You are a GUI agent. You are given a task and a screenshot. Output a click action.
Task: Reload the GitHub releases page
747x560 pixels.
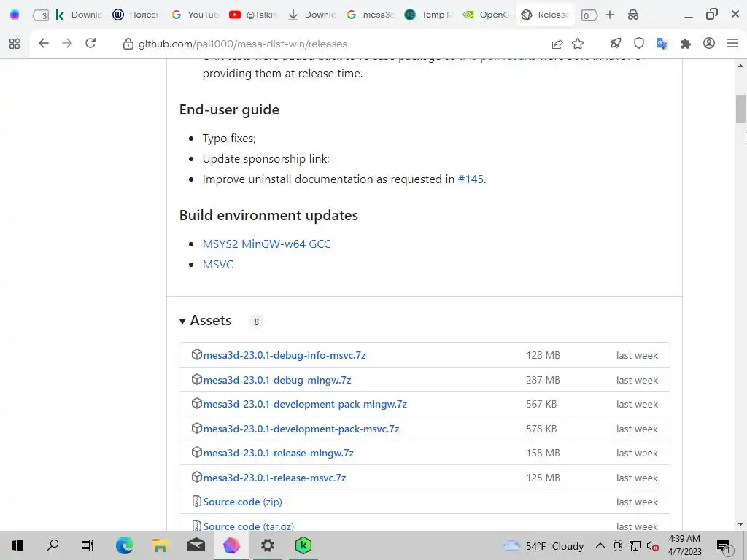coord(90,43)
